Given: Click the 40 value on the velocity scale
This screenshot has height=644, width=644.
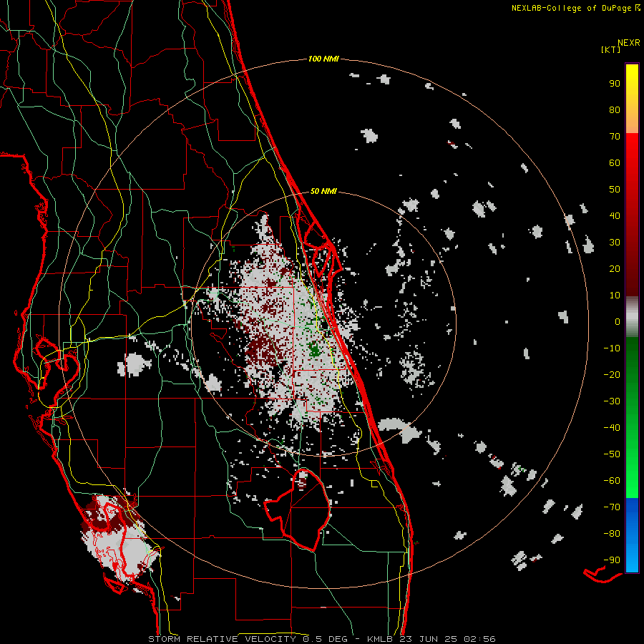Looking at the screenshot, I should point(615,215).
